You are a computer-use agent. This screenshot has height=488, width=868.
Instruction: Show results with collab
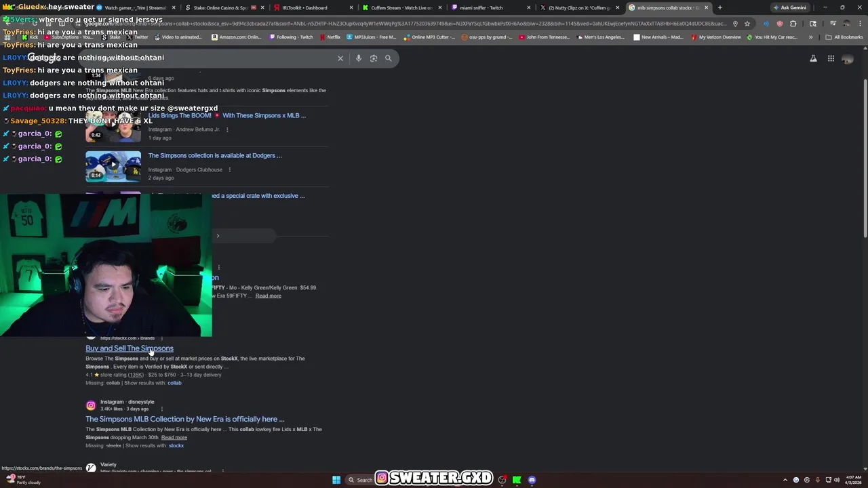pyautogui.click(x=174, y=383)
